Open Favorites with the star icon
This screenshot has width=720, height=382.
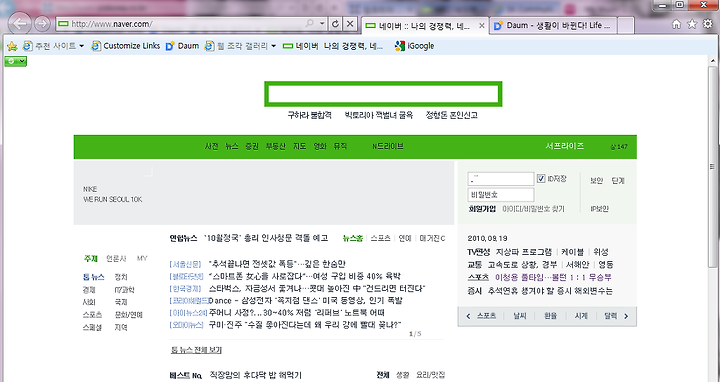coord(692,24)
